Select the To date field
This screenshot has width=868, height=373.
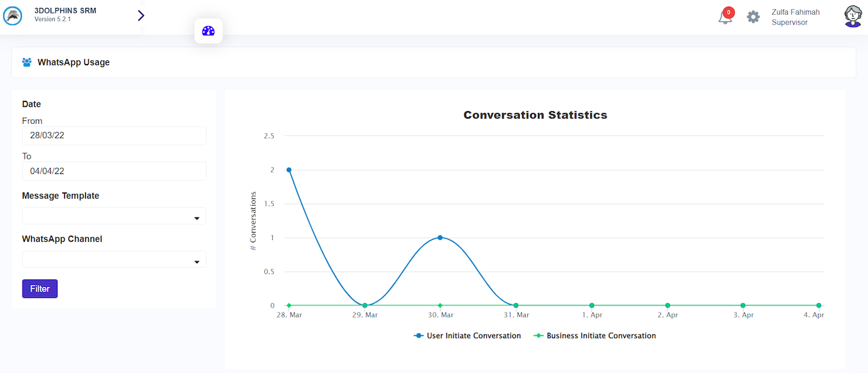click(114, 171)
